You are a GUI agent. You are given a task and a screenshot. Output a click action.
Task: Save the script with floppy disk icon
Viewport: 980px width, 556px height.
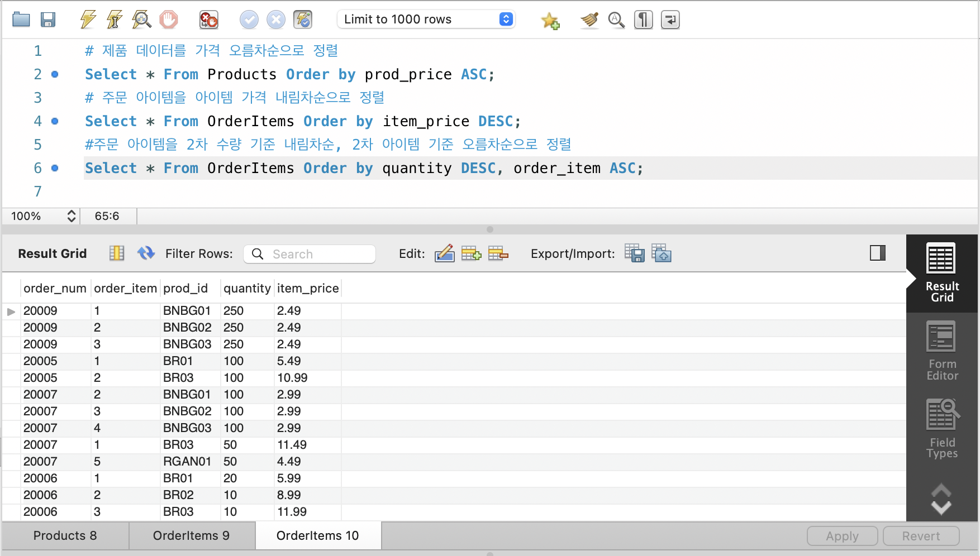pyautogui.click(x=48, y=20)
